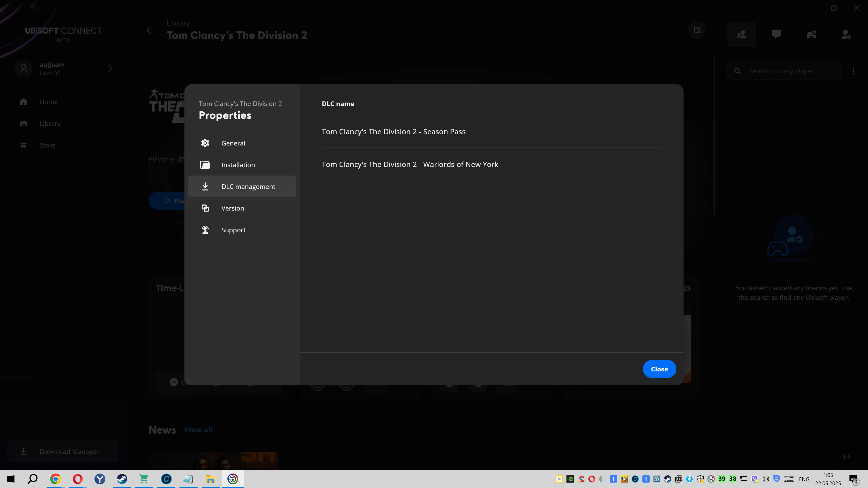868x488 pixels.
Task: Open the Friends list icon
Action: pyautogui.click(x=741, y=34)
